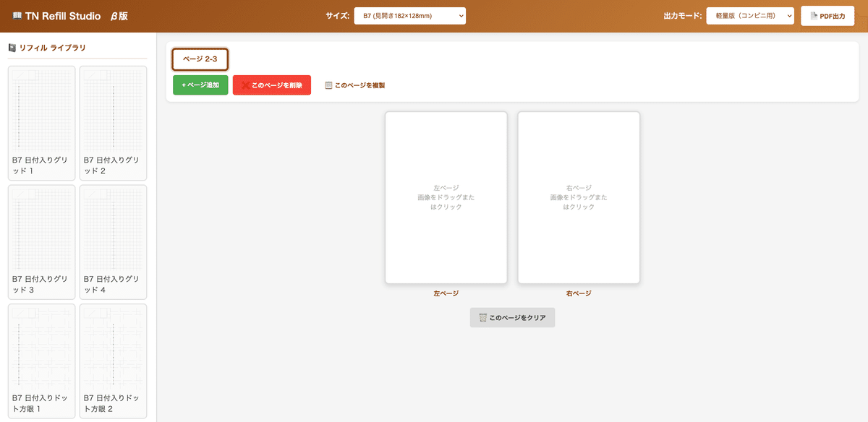Select the ページ 2-3 tab
This screenshot has width=868, height=422.
[x=200, y=59]
